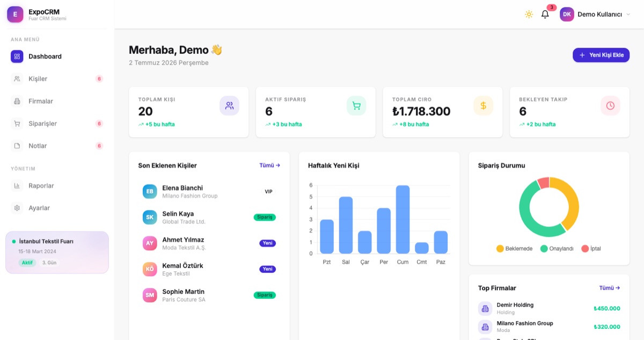Open Elena Bianchi contact row
Viewport: 644px width, 340px height.
(209, 192)
